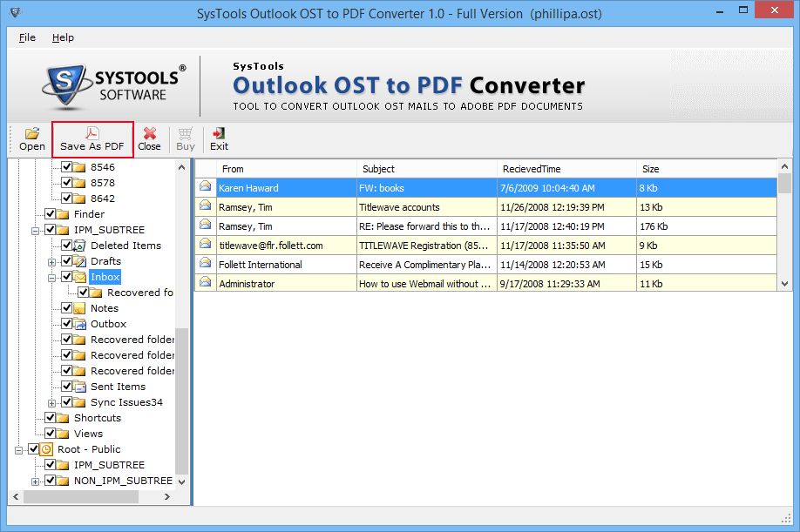Close the current file with Close button
This screenshot has width=800, height=532.
(x=150, y=139)
